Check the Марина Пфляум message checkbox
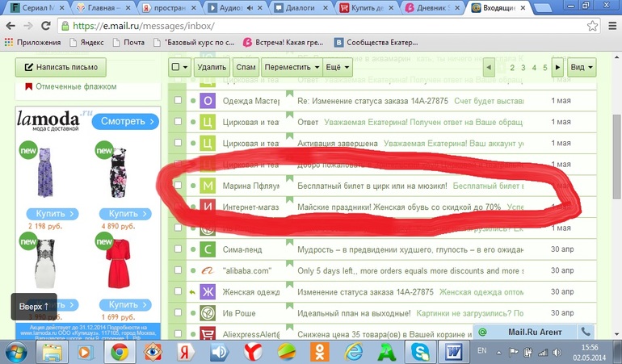The height and width of the screenshot is (364, 622). 178,185
